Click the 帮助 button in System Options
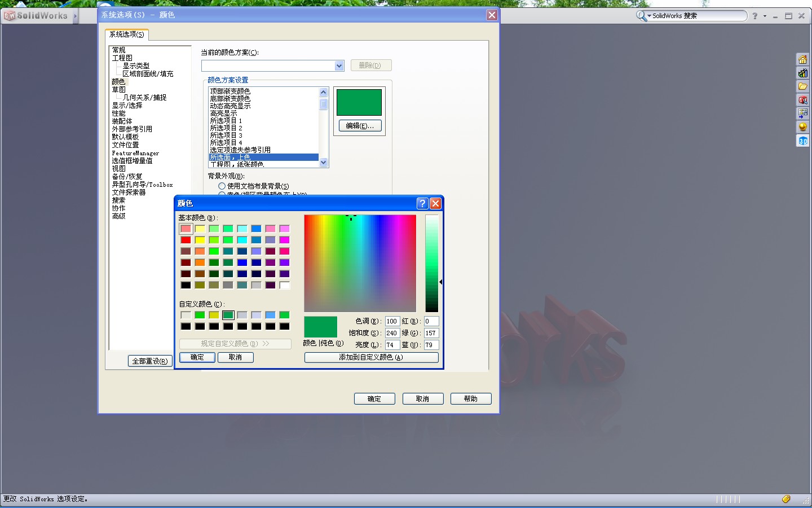 coord(471,399)
